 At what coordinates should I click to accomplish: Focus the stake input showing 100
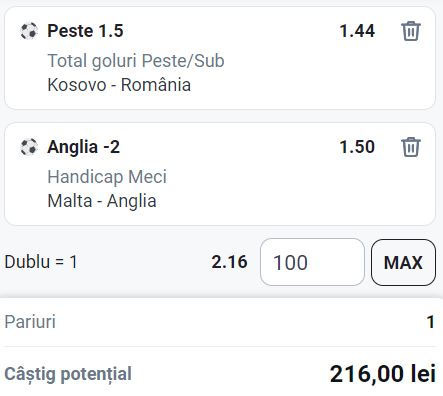[312, 262]
